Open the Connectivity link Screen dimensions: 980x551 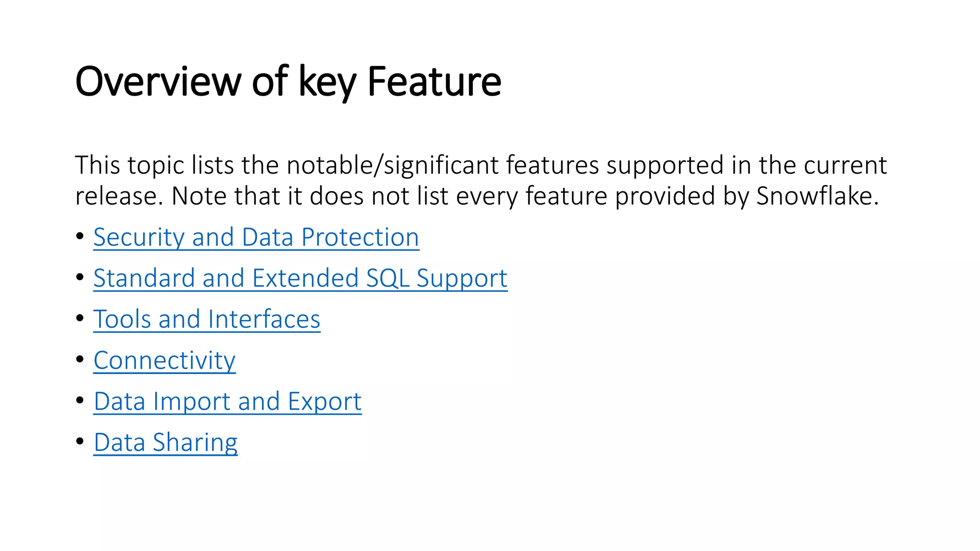(165, 360)
